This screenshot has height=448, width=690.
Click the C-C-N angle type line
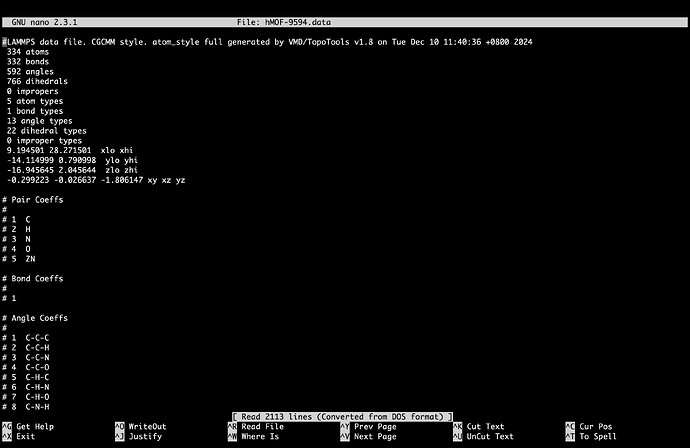pyautogui.click(x=26, y=357)
